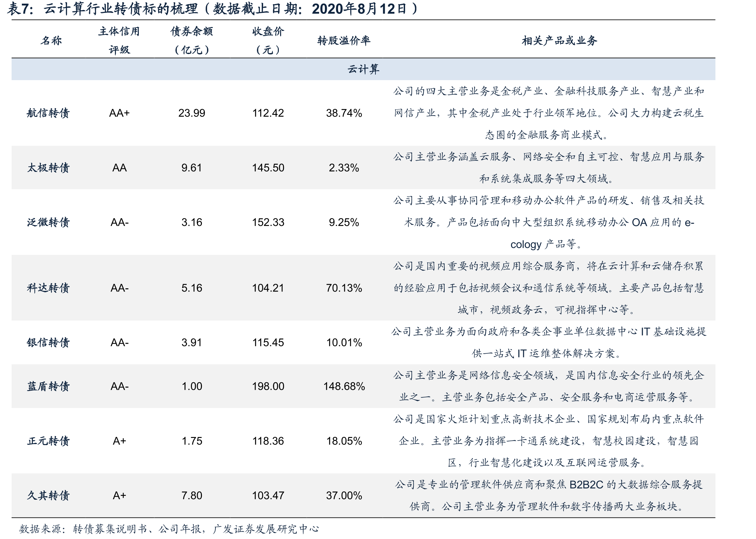Image resolution: width=756 pixels, height=539 pixels.
Task: Click closing price '198.00'
Action: (x=268, y=386)
